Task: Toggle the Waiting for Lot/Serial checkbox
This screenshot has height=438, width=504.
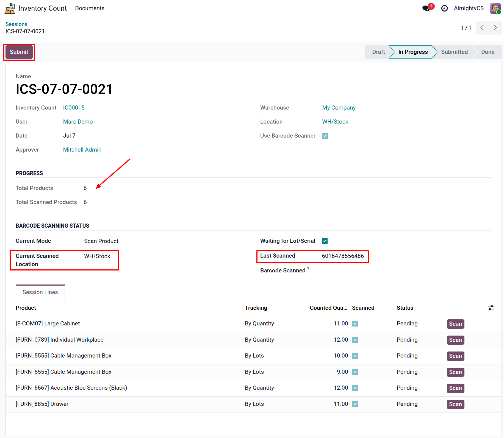Action: [x=325, y=241]
